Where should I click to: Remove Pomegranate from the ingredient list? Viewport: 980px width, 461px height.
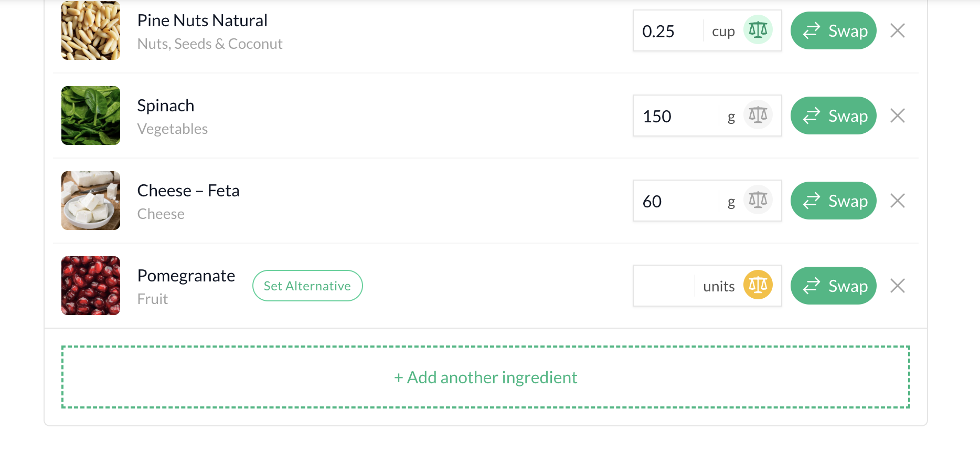click(898, 286)
